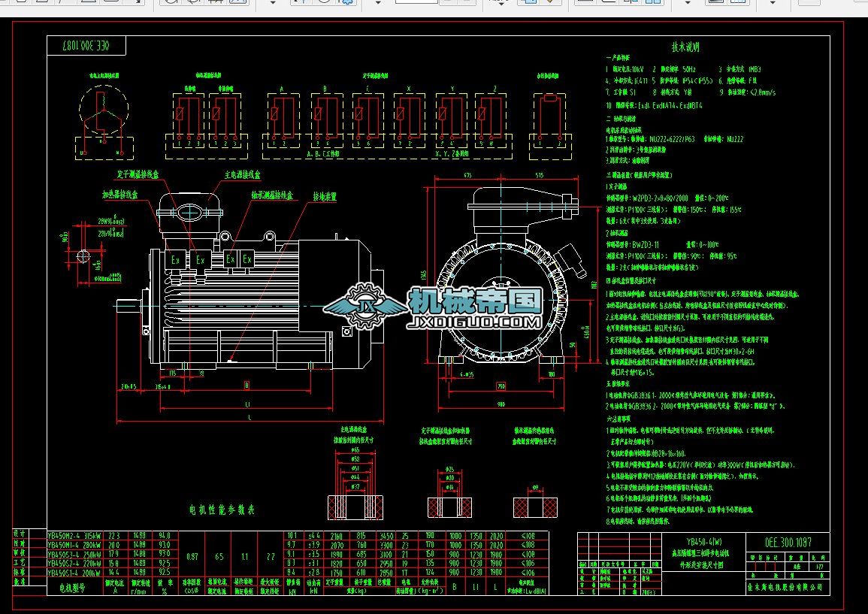The height and width of the screenshot is (614, 868).
Task: Select the 电机性能参数表 table title
Action: (222, 510)
